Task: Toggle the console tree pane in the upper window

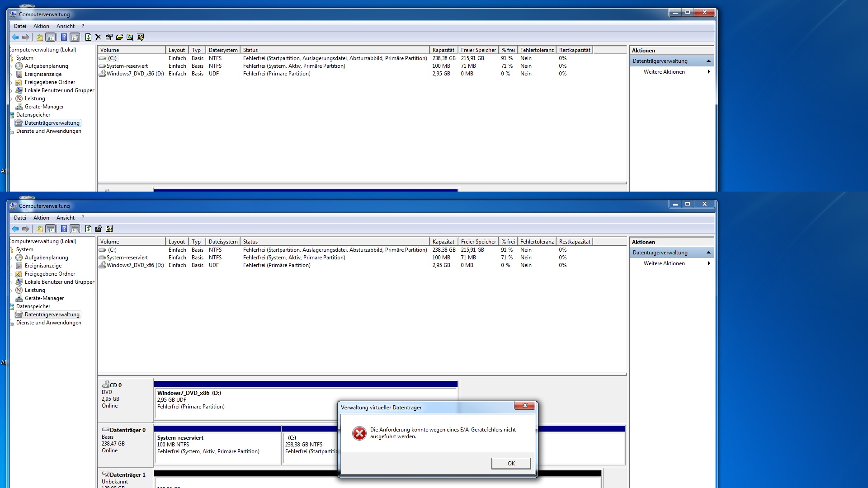Action: (x=51, y=38)
